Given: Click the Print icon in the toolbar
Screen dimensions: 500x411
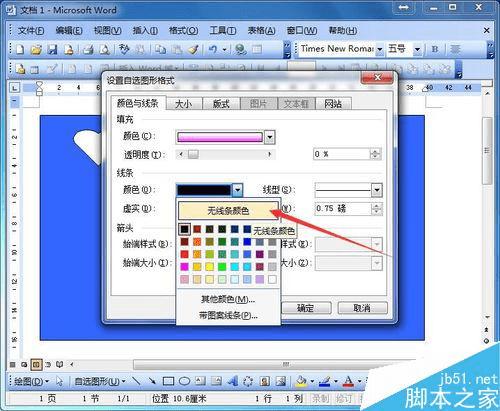Looking at the screenshot, I should point(88,50).
